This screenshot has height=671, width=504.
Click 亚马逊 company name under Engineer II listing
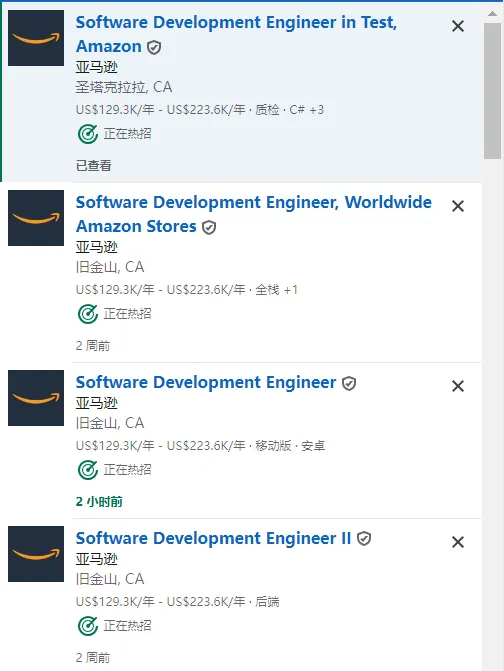[96, 559]
